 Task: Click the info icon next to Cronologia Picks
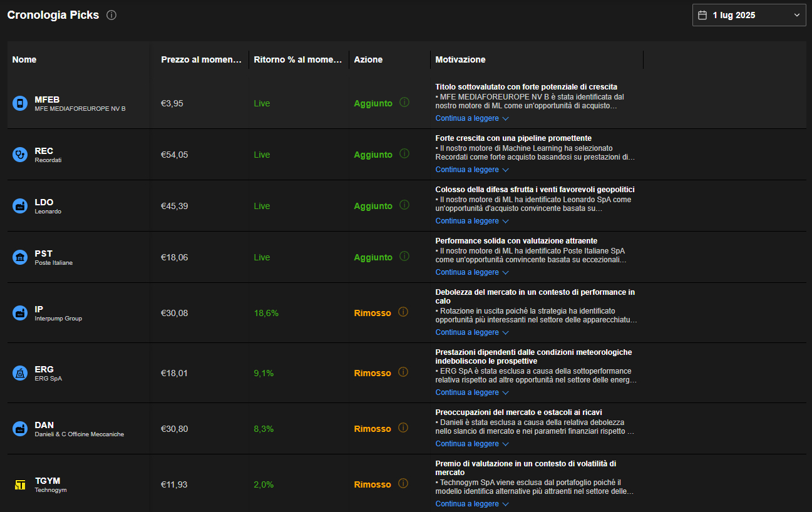111,15
